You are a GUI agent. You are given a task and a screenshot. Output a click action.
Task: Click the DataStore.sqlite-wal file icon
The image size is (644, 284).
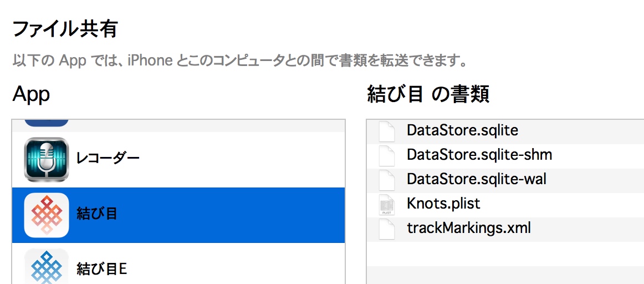(386, 180)
